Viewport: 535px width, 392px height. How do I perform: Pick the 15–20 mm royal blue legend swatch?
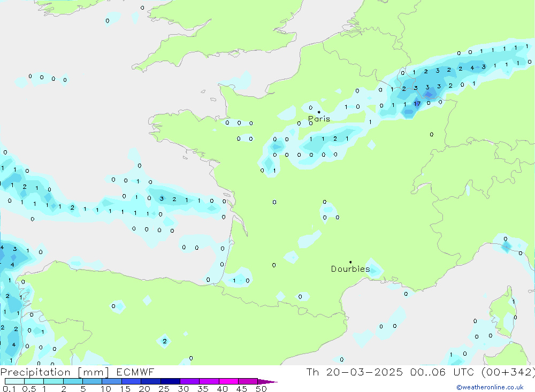[131, 381]
